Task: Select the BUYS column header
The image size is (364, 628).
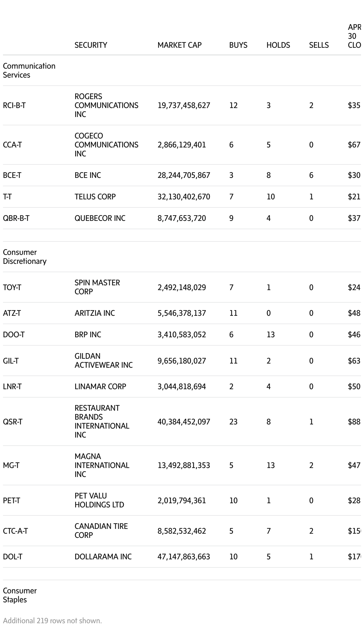Action: coord(238,45)
